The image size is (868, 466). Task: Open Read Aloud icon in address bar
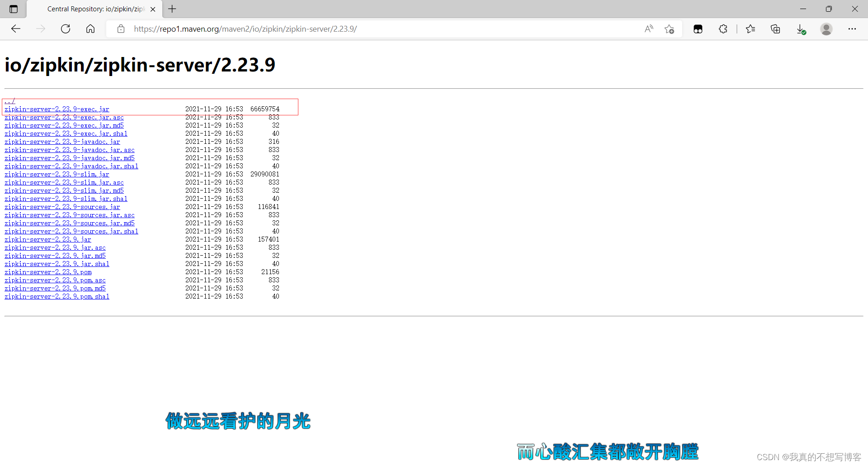tap(649, 29)
